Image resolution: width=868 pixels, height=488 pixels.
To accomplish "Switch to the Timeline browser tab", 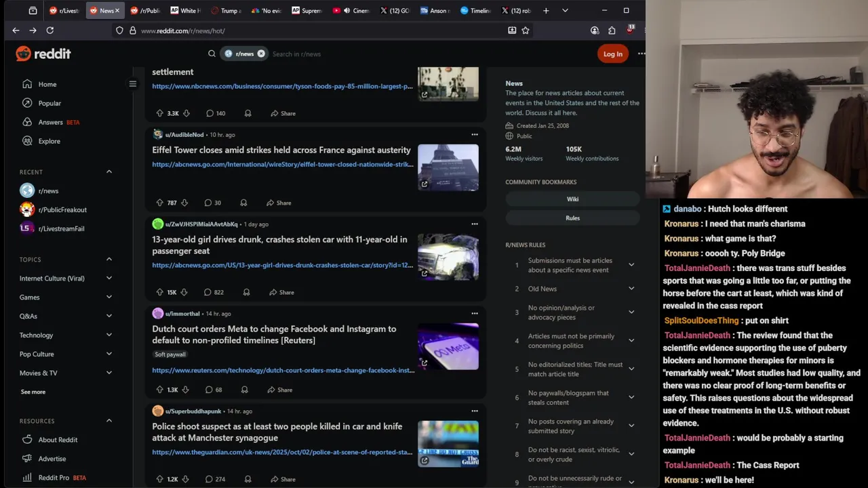I will coord(475,10).
